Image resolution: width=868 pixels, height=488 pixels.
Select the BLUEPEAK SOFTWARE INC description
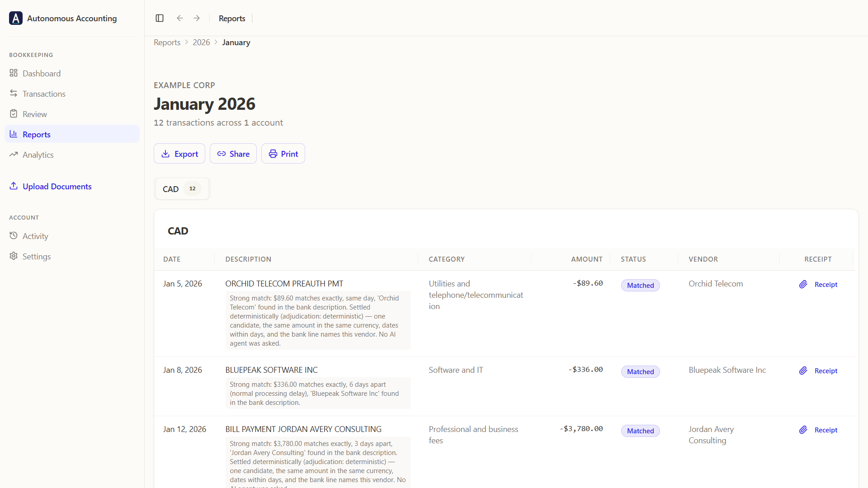point(271,370)
